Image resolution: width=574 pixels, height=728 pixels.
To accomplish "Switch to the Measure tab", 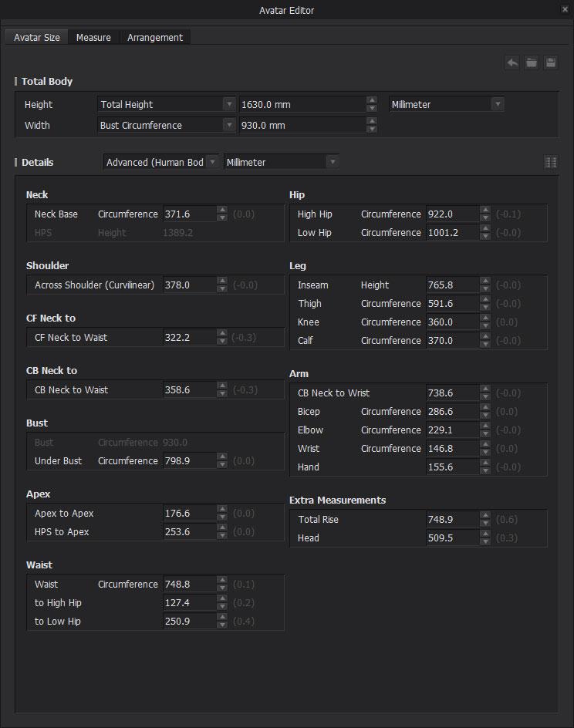I will (x=93, y=37).
